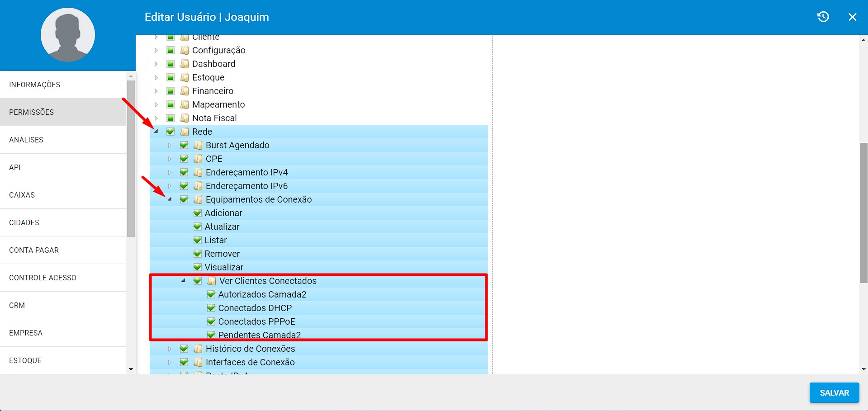Viewport: 868px width, 411px height.
Task: Click the CPE folder icon
Action: (198, 159)
